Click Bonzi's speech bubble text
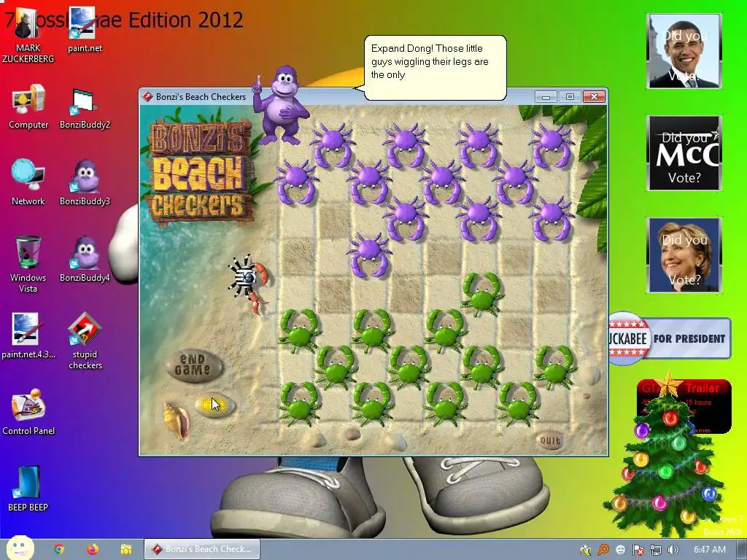 pyautogui.click(x=430, y=61)
